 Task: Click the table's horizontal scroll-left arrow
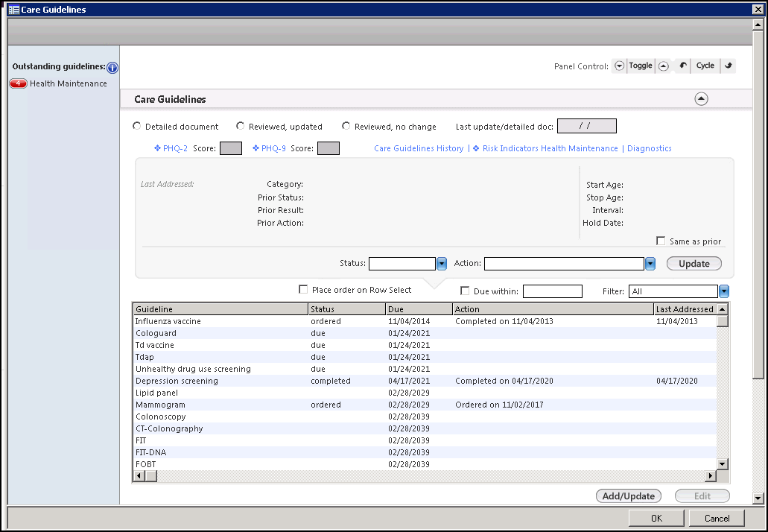tap(139, 475)
